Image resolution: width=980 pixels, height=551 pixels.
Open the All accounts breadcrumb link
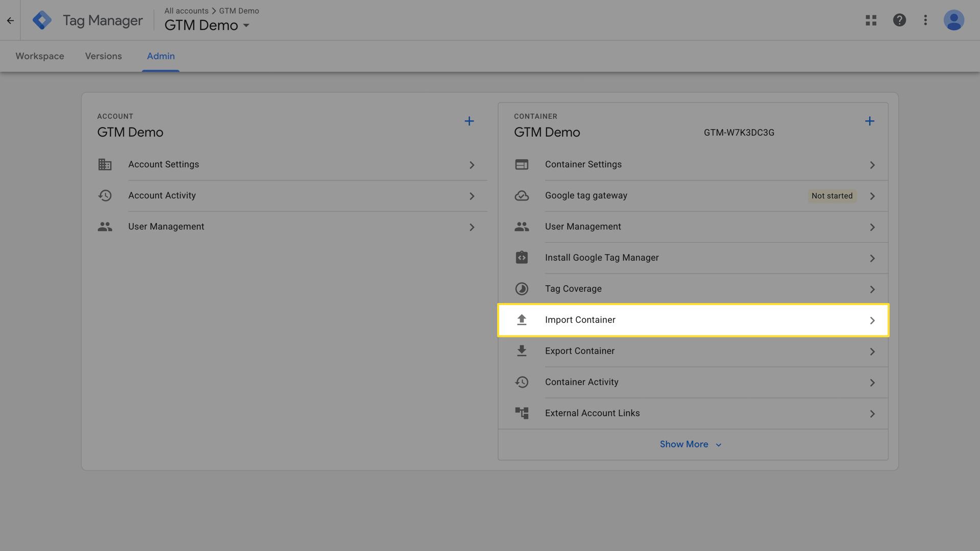[x=186, y=10]
